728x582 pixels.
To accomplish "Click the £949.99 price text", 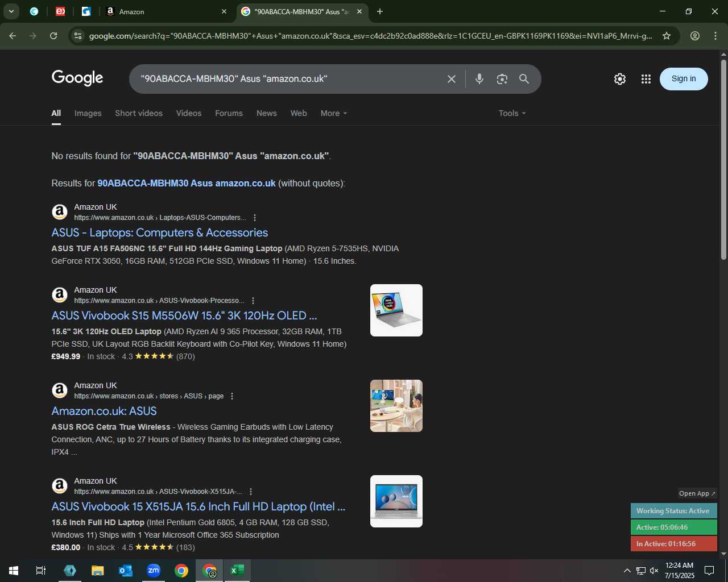I will [66, 356].
